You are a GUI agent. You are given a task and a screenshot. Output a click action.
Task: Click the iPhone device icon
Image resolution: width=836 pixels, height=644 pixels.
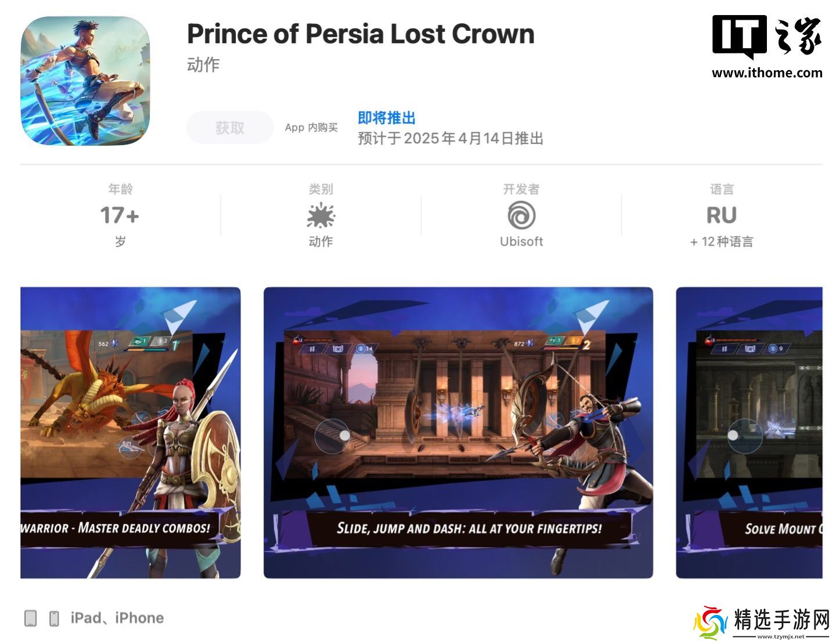[54, 618]
